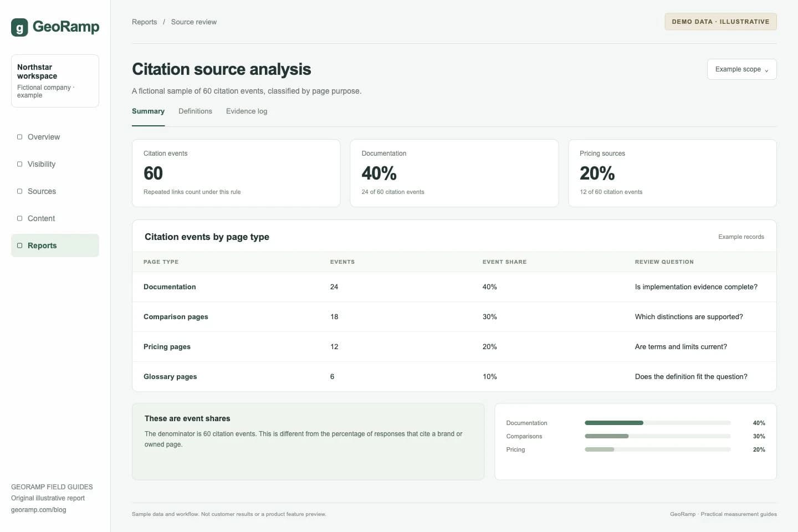Select the Comparison pages table row
The width and height of the screenshot is (798, 532).
pos(454,317)
